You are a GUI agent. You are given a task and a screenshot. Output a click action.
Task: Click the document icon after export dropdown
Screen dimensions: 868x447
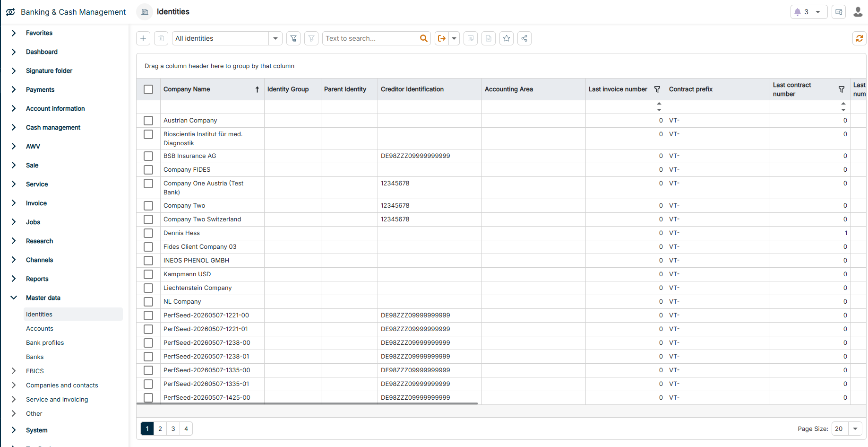coord(471,38)
